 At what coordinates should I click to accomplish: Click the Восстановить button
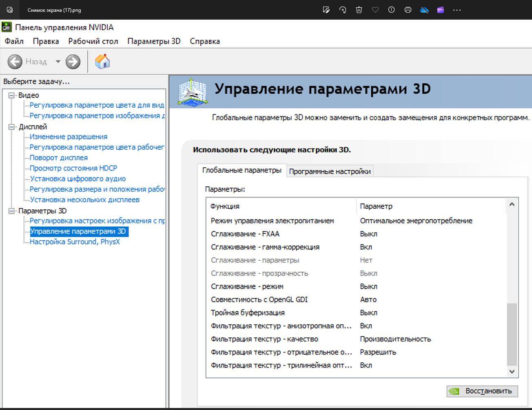pos(482,391)
